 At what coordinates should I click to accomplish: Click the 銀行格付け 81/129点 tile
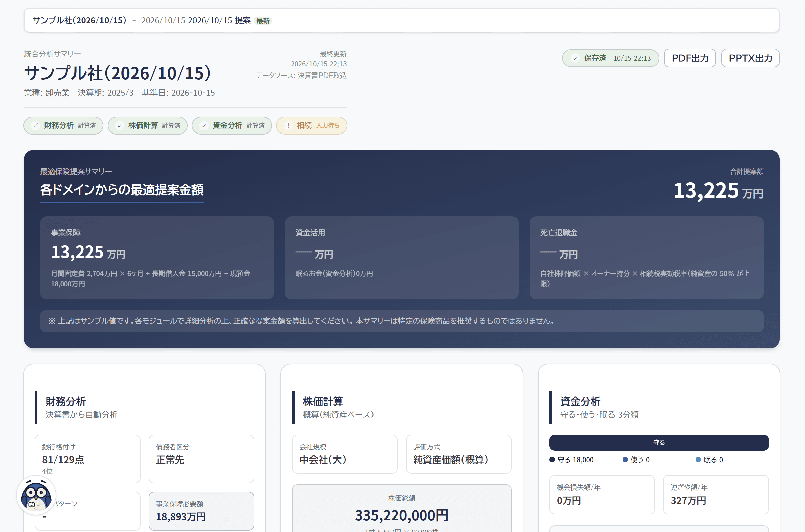point(88,459)
